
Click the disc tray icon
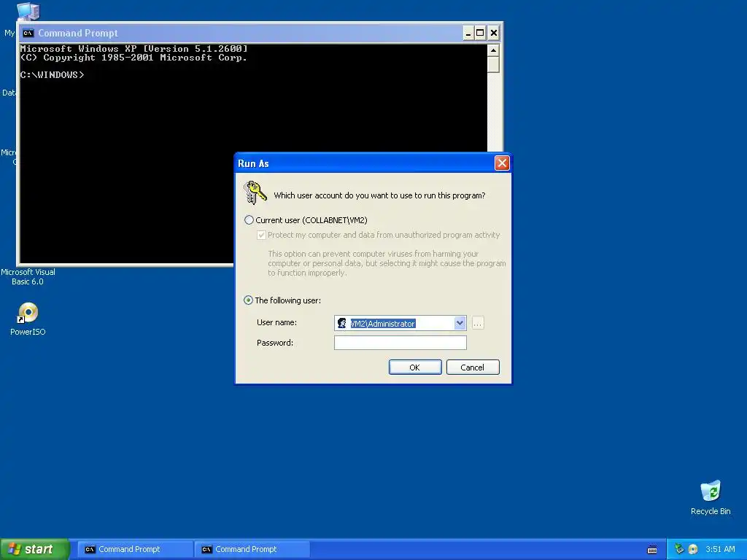(693, 549)
